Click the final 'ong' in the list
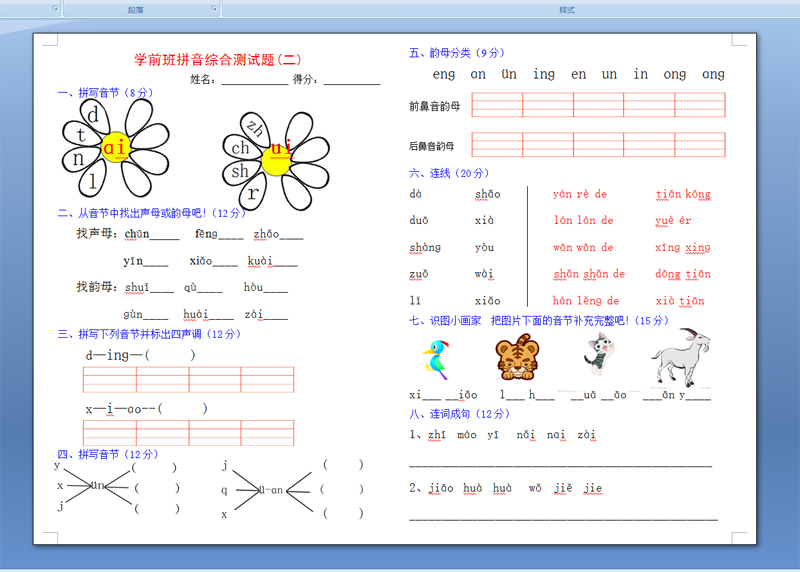 [674, 75]
